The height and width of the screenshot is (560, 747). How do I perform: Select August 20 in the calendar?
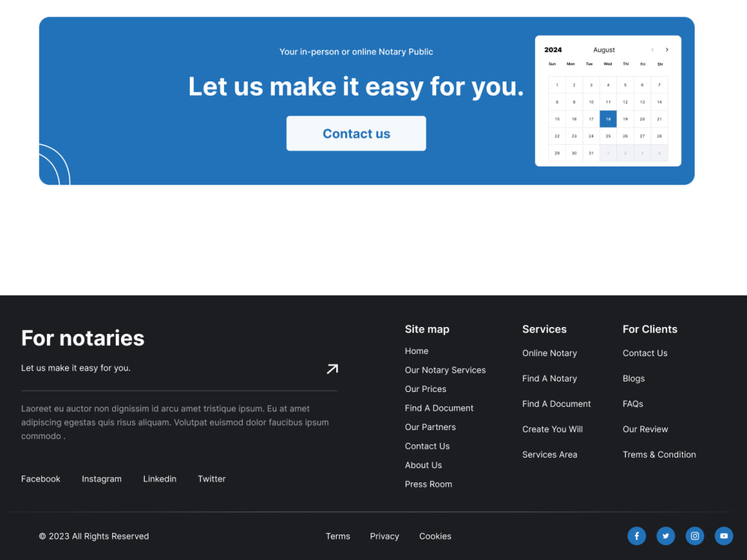[642, 119]
